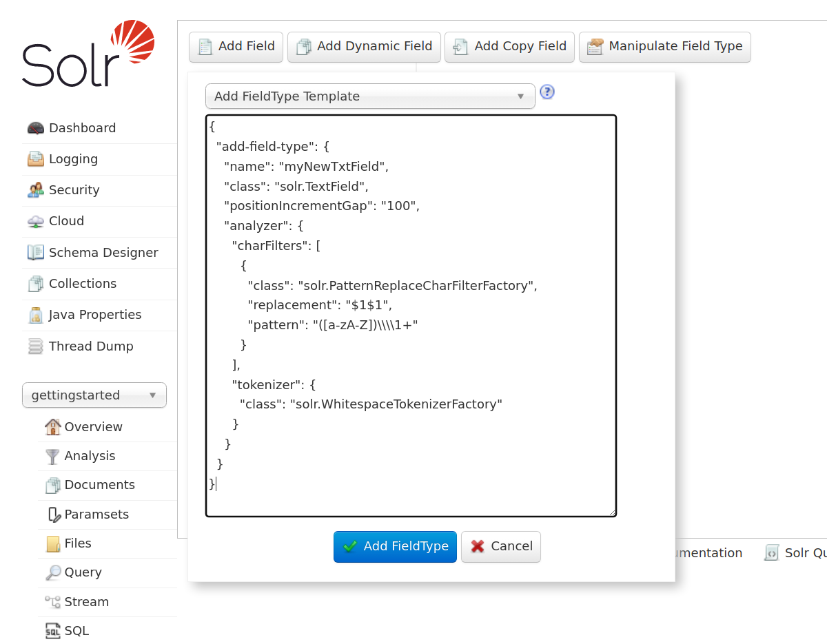Image resolution: width=827 pixels, height=644 pixels.
Task: Open the Add FieldType Template dropdown
Action: point(370,96)
